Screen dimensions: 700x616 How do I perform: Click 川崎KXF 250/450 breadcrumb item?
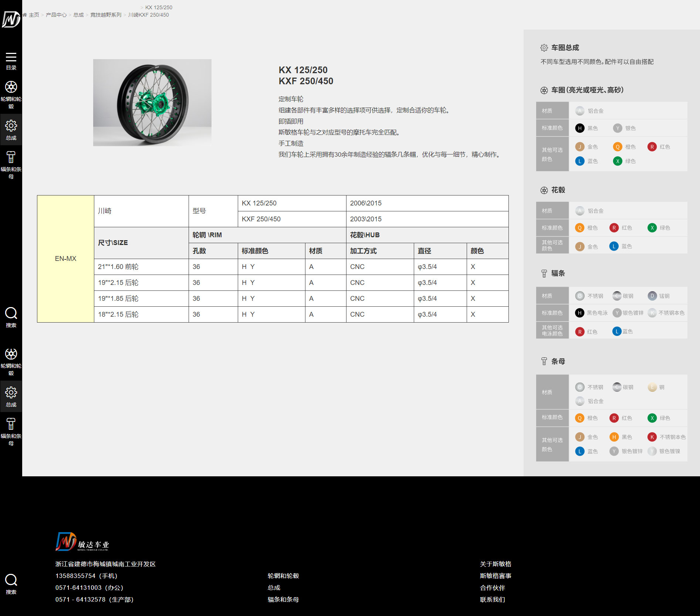tap(148, 15)
